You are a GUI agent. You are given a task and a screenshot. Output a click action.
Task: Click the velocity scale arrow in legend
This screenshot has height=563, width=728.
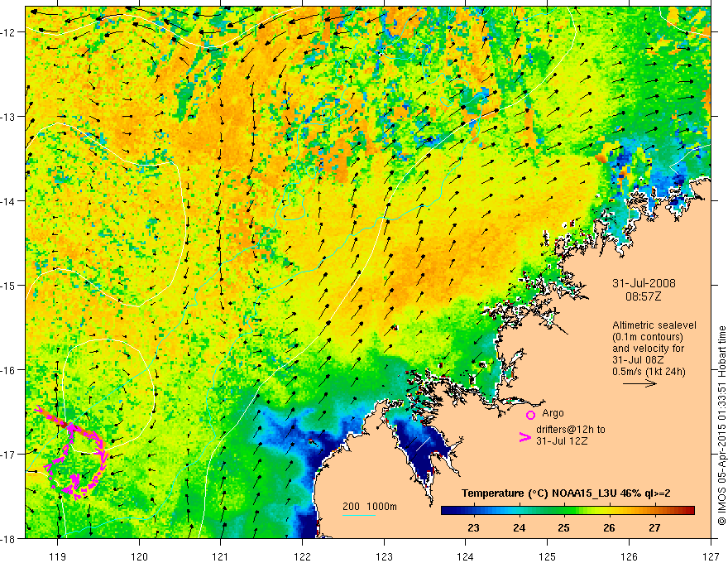click(639, 383)
